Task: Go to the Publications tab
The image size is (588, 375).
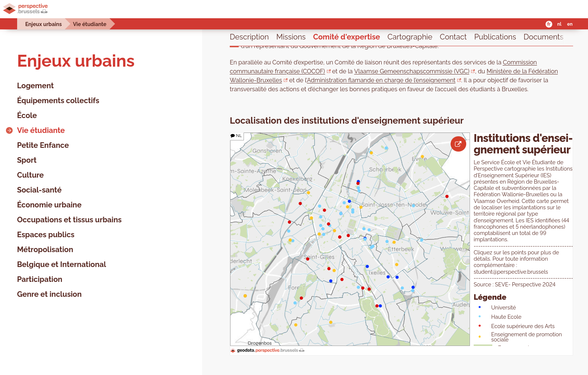Action: pyautogui.click(x=495, y=37)
